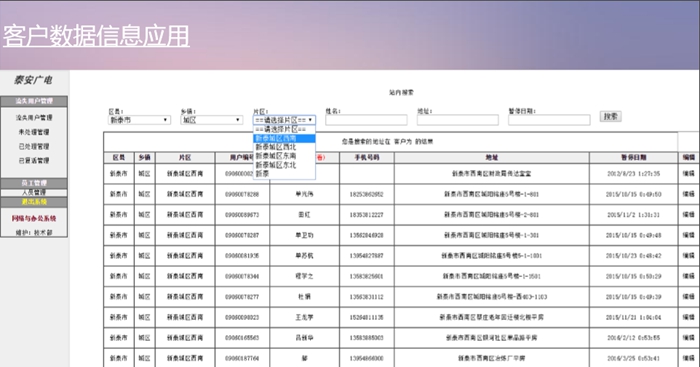This screenshot has width=700, height=367.
Task: Open 未处理管理 in the left menu
Action: [34, 132]
